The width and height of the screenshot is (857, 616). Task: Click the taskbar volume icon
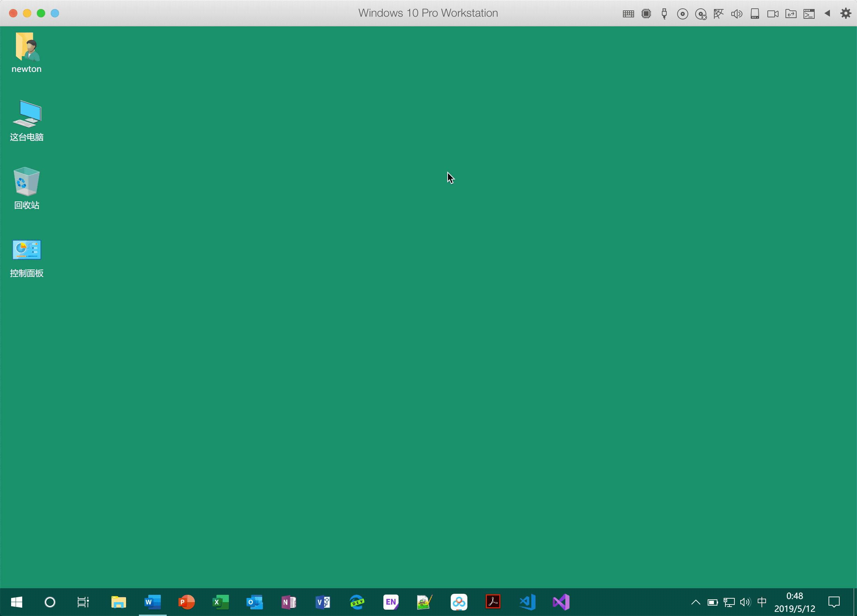click(745, 602)
